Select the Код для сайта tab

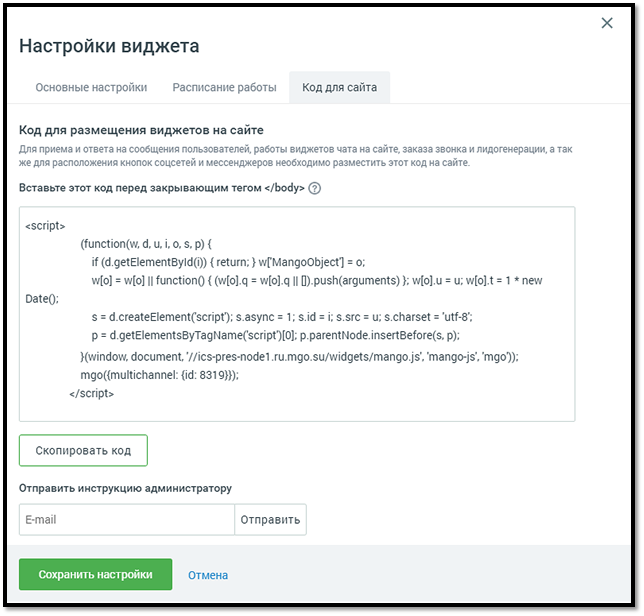[340, 87]
